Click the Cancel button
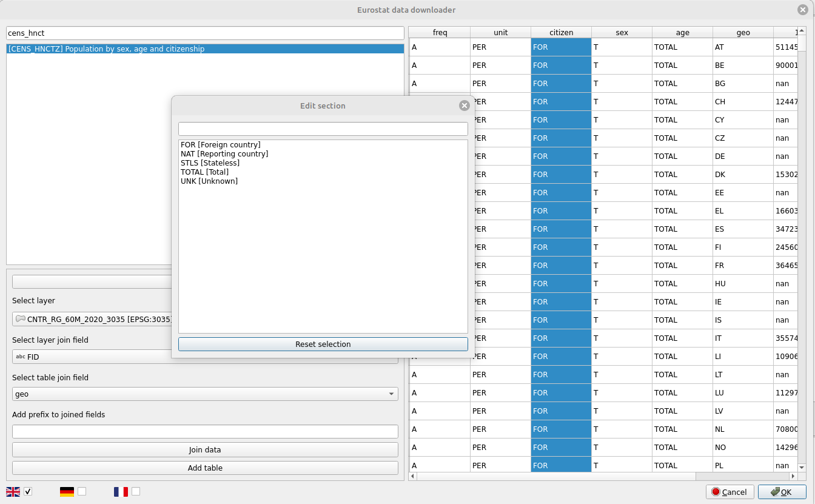815x504 pixels. coord(730,492)
